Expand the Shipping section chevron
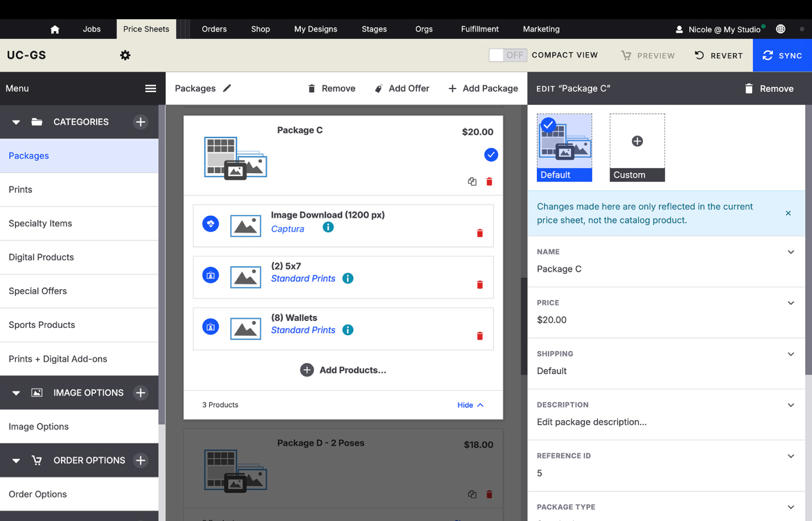812x521 pixels. (791, 354)
